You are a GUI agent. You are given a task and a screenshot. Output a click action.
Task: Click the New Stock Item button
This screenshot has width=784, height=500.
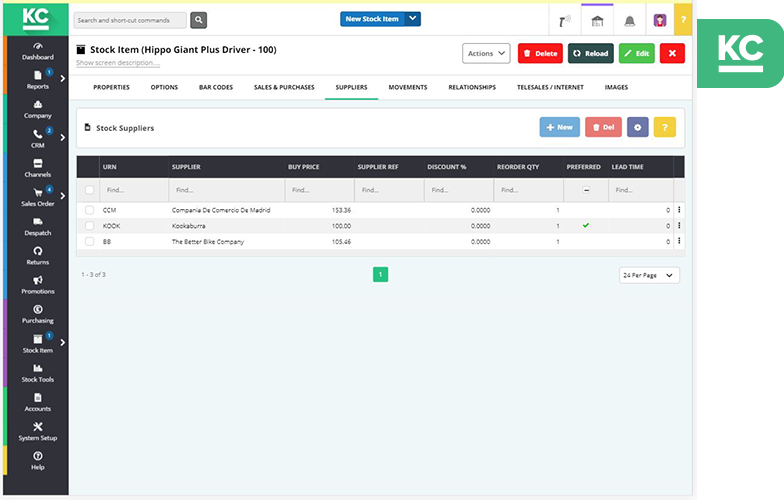click(x=372, y=18)
